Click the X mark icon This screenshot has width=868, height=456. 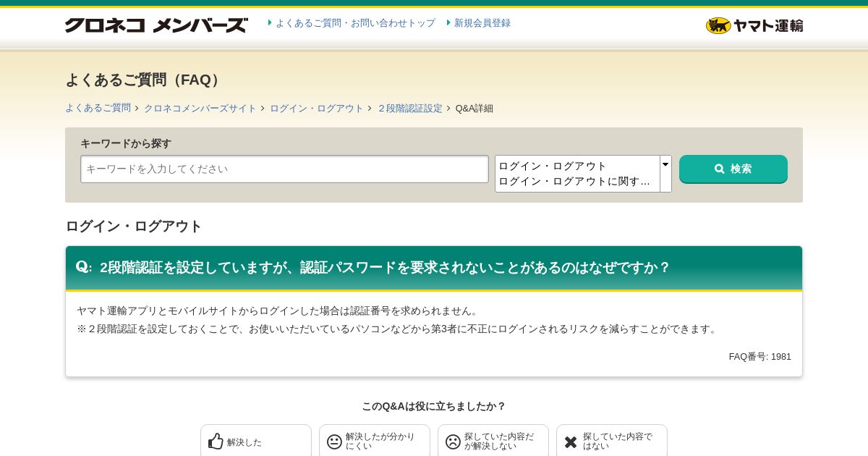coord(571,442)
